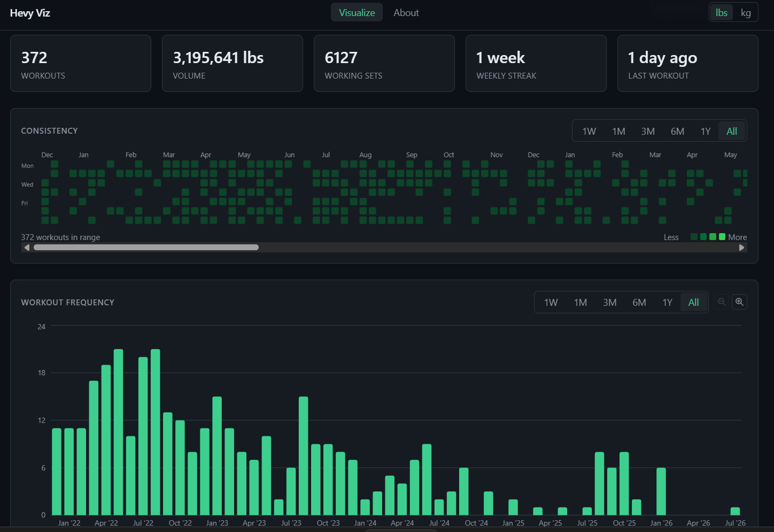Click the small bar above Jul '26
The height and width of the screenshot is (532, 774).
tap(736, 511)
